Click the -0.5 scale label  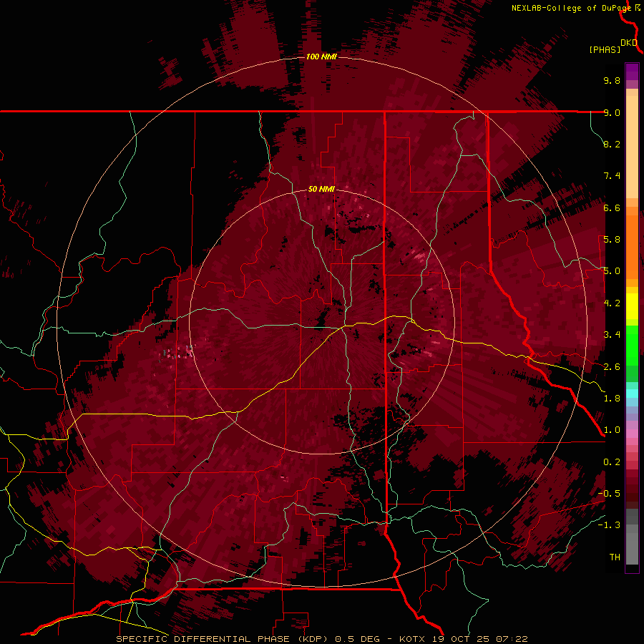[x=609, y=494]
